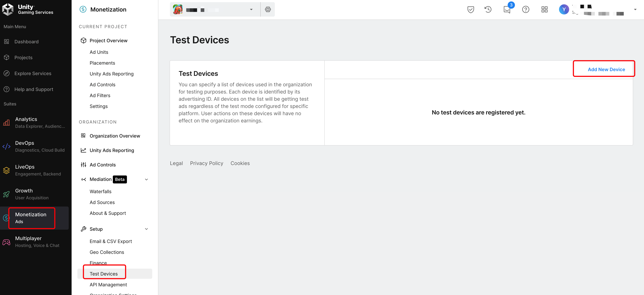Open About & Support item
Viewport: 644px width, 295px height.
point(108,213)
